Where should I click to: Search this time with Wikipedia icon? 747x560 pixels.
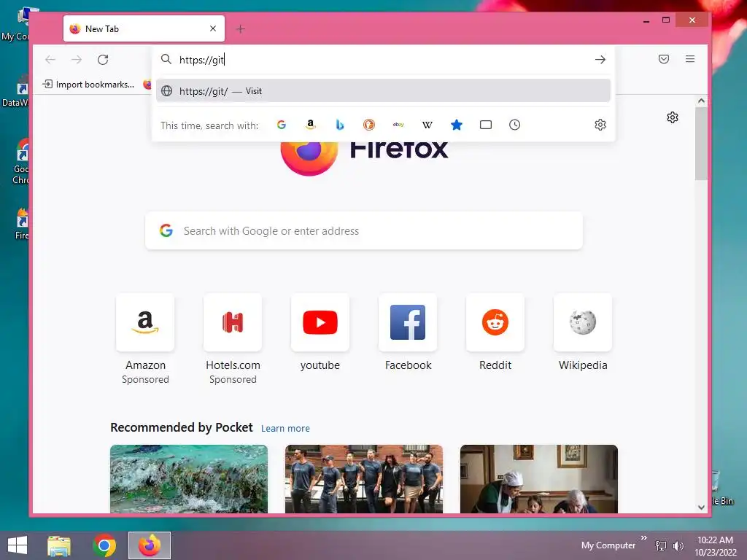427,125
